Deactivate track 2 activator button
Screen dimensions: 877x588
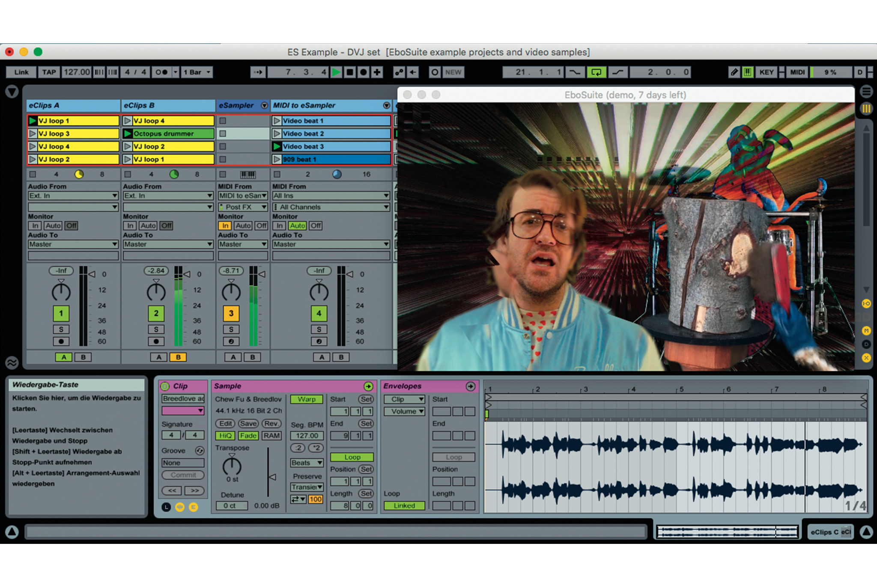coord(156,313)
